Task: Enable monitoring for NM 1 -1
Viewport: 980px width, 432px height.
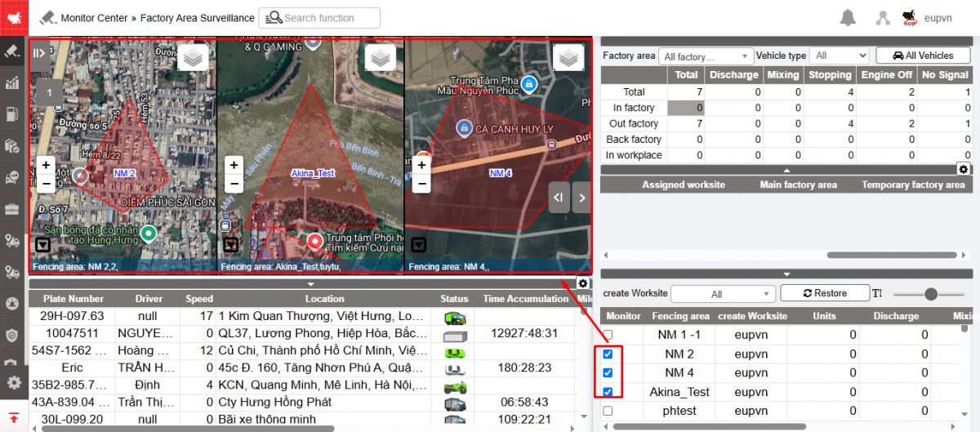Action: tap(608, 335)
